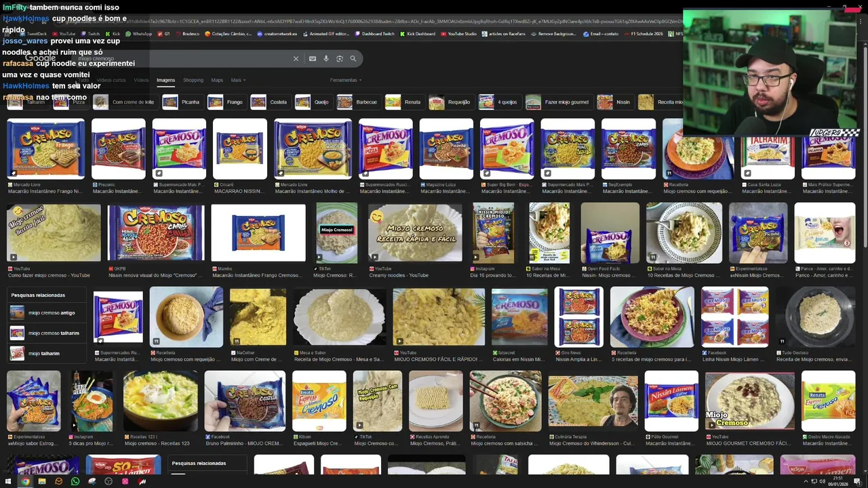Open the Bradesco bookmark

[187, 34]
